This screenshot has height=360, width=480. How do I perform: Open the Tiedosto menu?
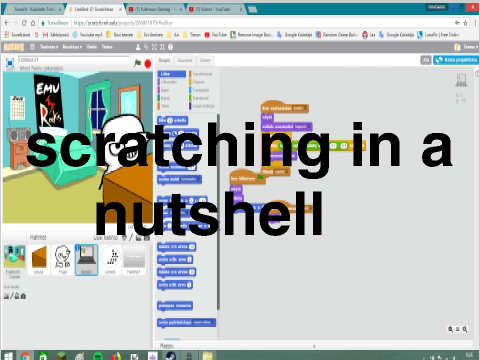(49, 47)
